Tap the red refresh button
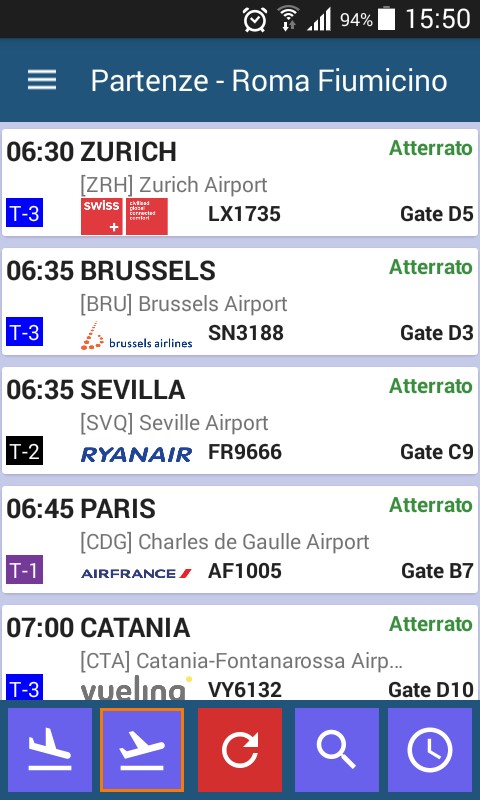The height and width of the screenshot is (800, 480). point(240,749)
